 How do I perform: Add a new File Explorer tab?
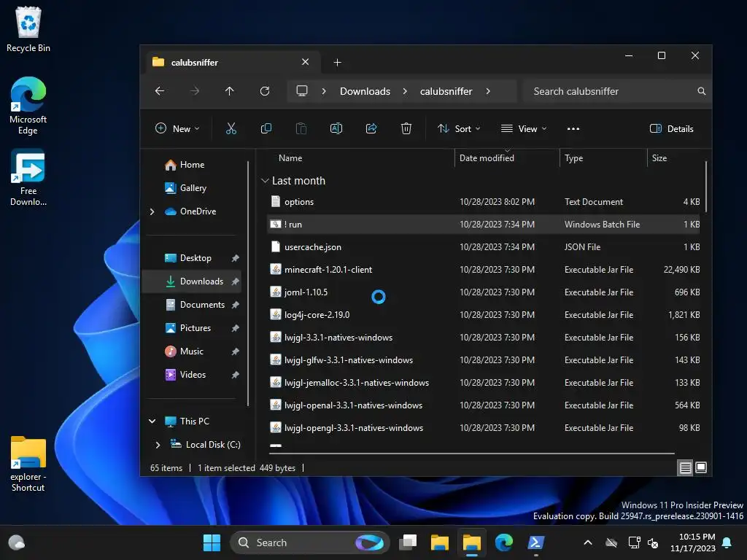(337, 63)
